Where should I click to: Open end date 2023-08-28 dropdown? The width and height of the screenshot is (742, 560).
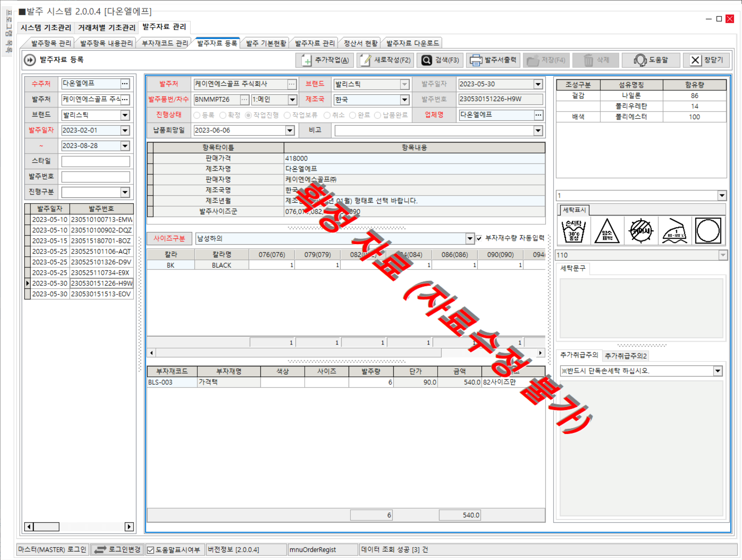(125, 146)
